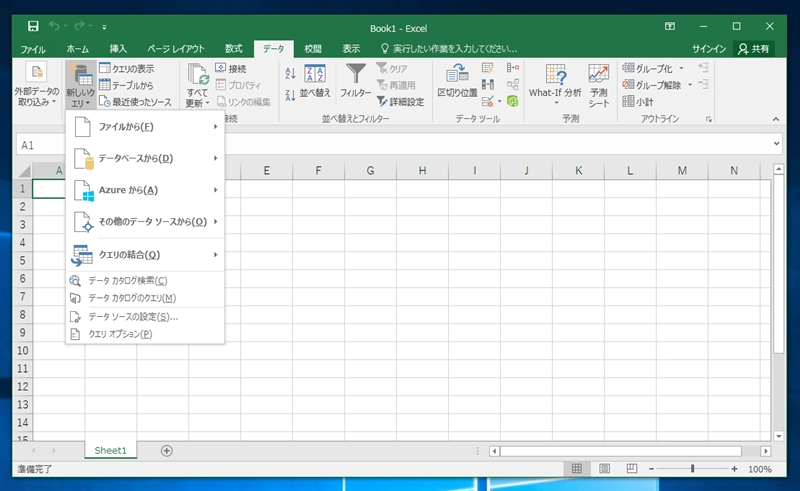Click 小計 subtotal button
Viewport: 800px width, 491px height.
pyautogui.click(x=638, y=102)
